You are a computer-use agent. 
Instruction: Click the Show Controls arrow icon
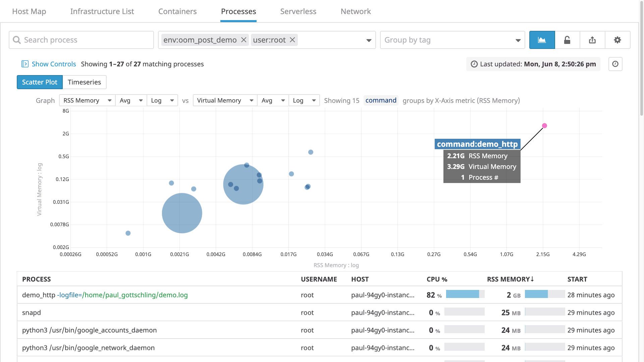pyautogui.click(x=25, y=64)
